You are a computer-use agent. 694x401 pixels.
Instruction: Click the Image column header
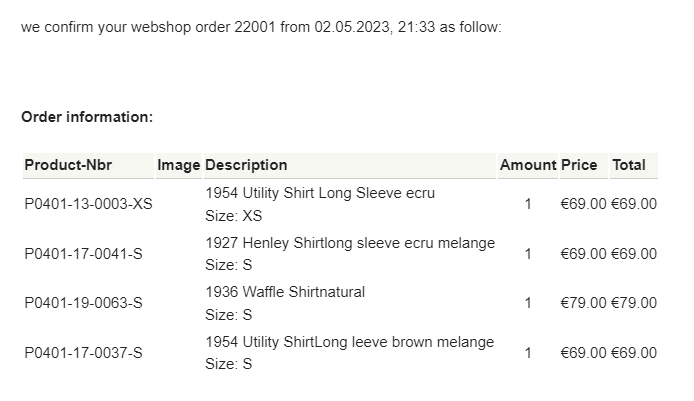[178, 165]
